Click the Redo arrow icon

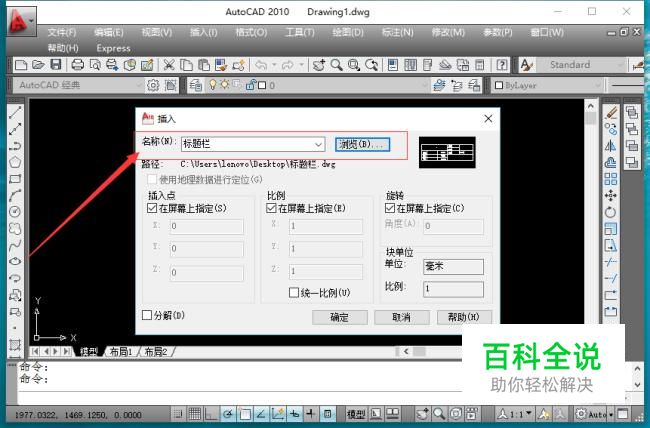(288, 65)
